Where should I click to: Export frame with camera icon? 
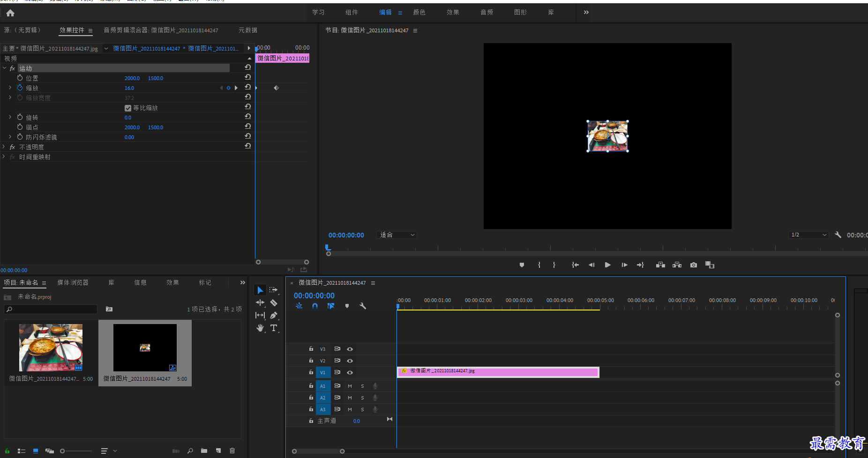(694, 265)
